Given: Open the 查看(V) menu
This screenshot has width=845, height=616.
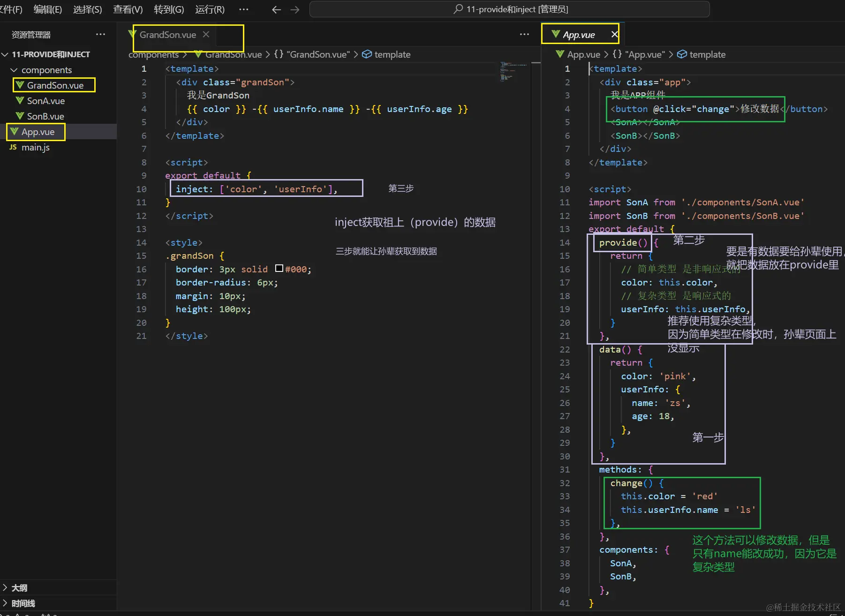Looking at the screenshot, I should pyautogui.click(x=128, y=9).
